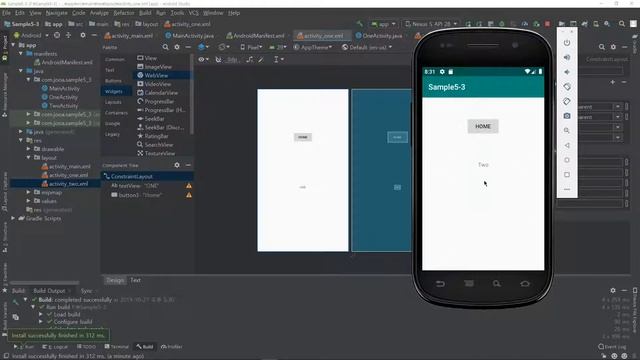Click the emulator volume down icon
640x360 pixels.
567,72
